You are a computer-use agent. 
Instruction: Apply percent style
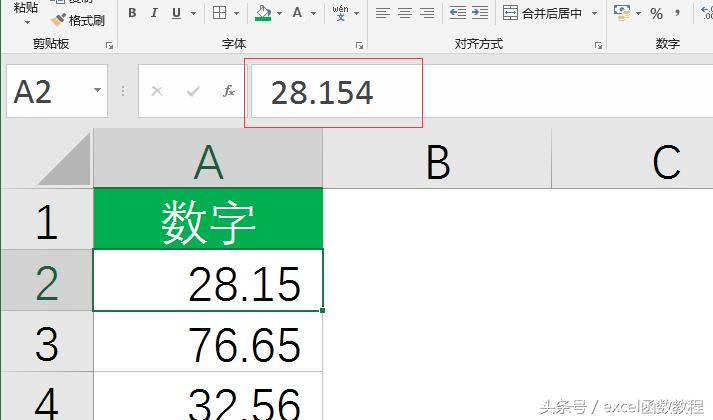(656, 14)
